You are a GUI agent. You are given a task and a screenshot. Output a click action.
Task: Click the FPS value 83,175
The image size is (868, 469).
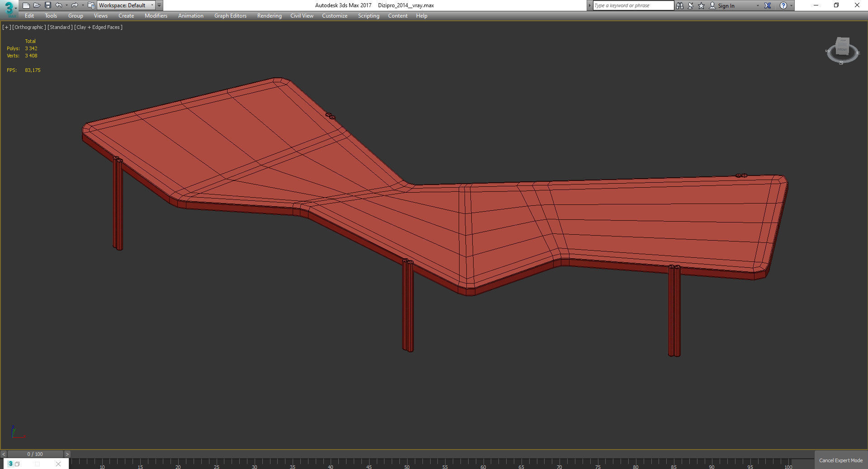click(33, 70)
